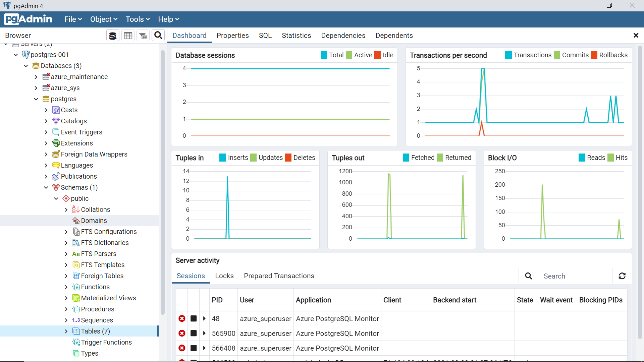Click the Rollbacks legend color swatch
The width and height of the screenshot is (644, 362).
(594, 55)
